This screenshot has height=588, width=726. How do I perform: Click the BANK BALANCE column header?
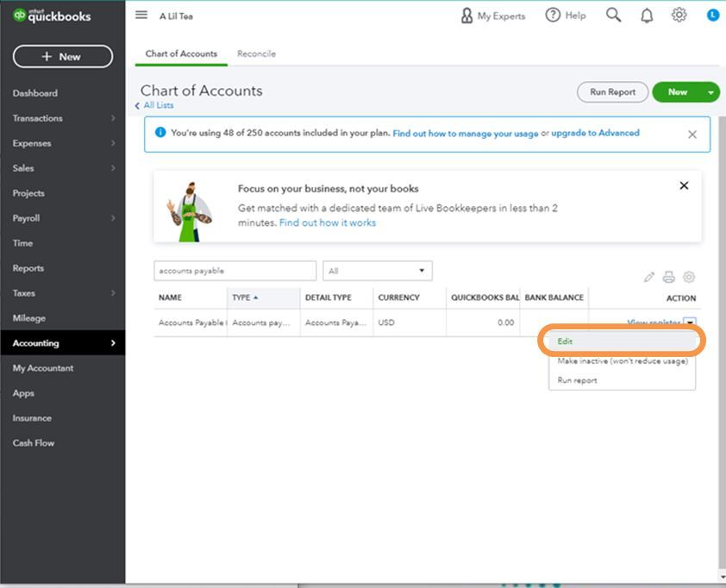(x=554, y=297)
